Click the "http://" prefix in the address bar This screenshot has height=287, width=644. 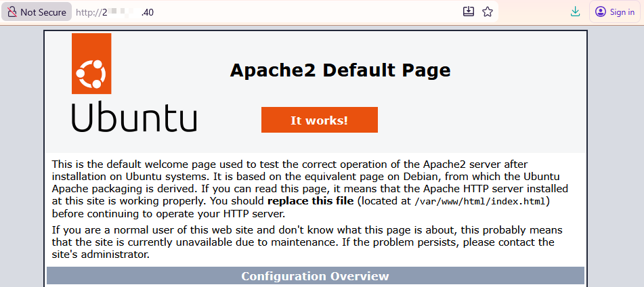click(x=88, y=12)
